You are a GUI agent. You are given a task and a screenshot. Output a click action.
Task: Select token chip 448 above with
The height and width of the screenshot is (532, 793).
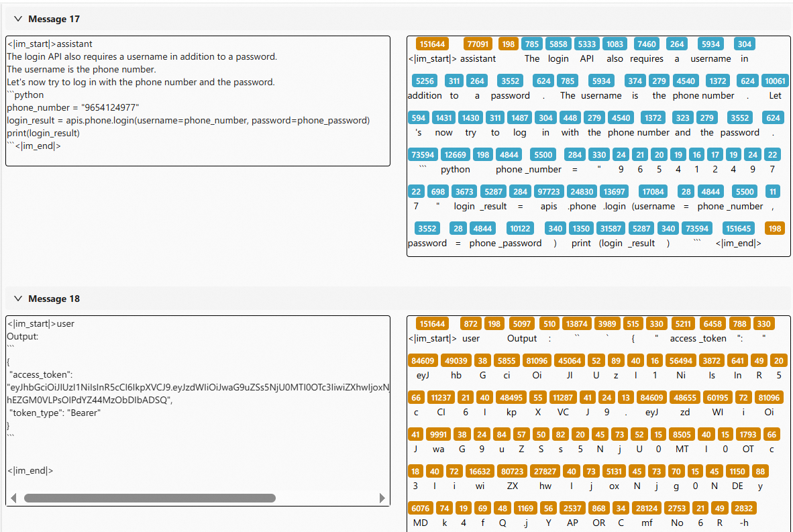[x=570, y=118]
